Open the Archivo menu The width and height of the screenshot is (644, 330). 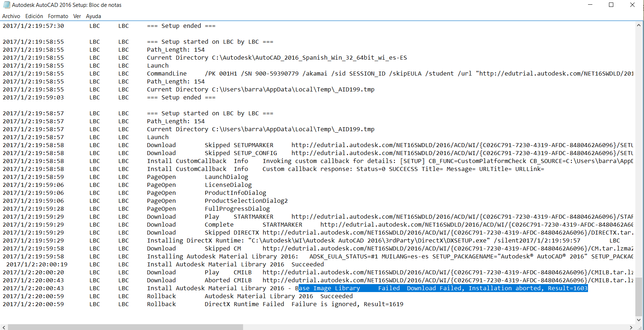(11, 16)
